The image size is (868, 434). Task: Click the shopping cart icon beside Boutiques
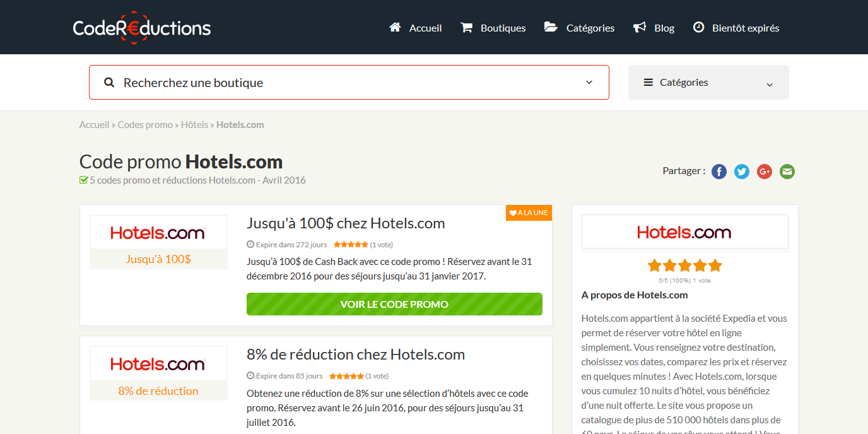(x=467, y=27)
